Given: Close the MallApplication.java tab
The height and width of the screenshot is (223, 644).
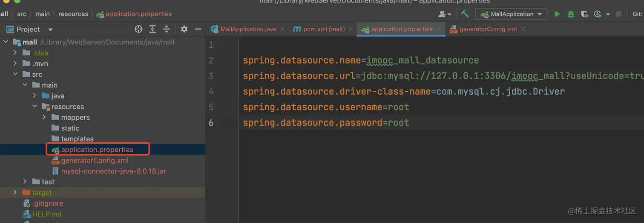Looking at the screenshot, I should click(283, 29).
